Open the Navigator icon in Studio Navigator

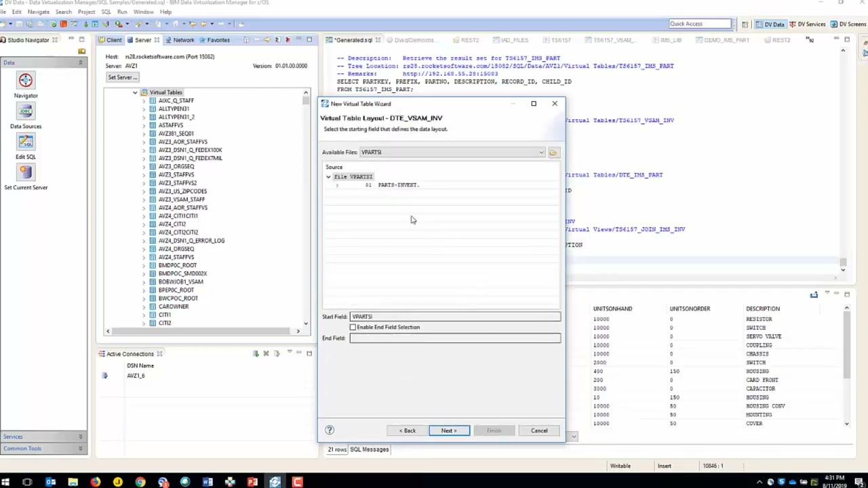click(26, 81)
